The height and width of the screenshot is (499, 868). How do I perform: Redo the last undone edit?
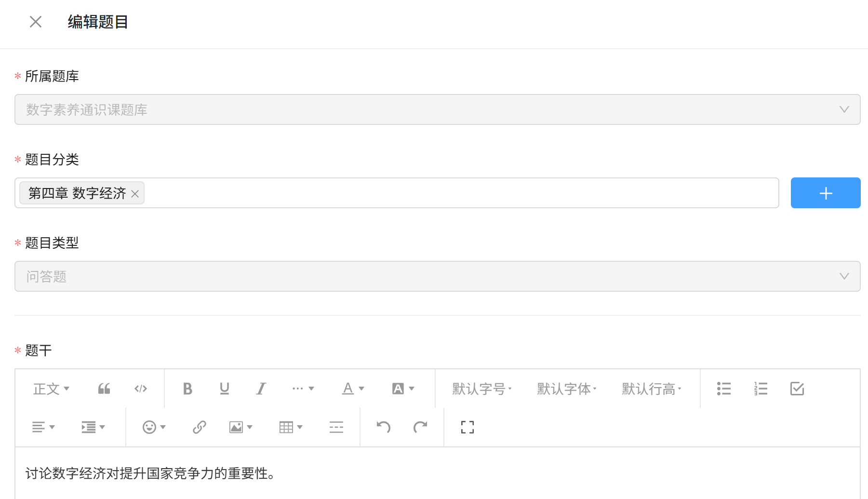click(x=420, y=427)
